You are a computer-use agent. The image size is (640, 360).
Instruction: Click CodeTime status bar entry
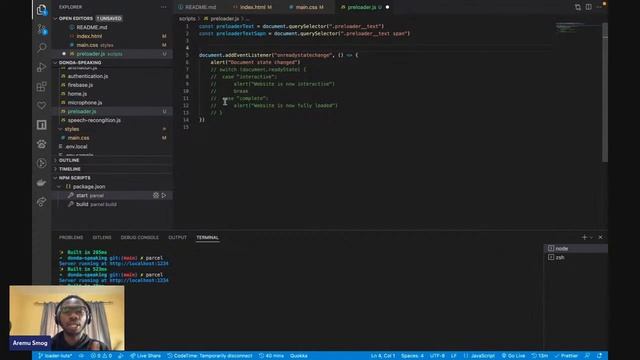210,356
